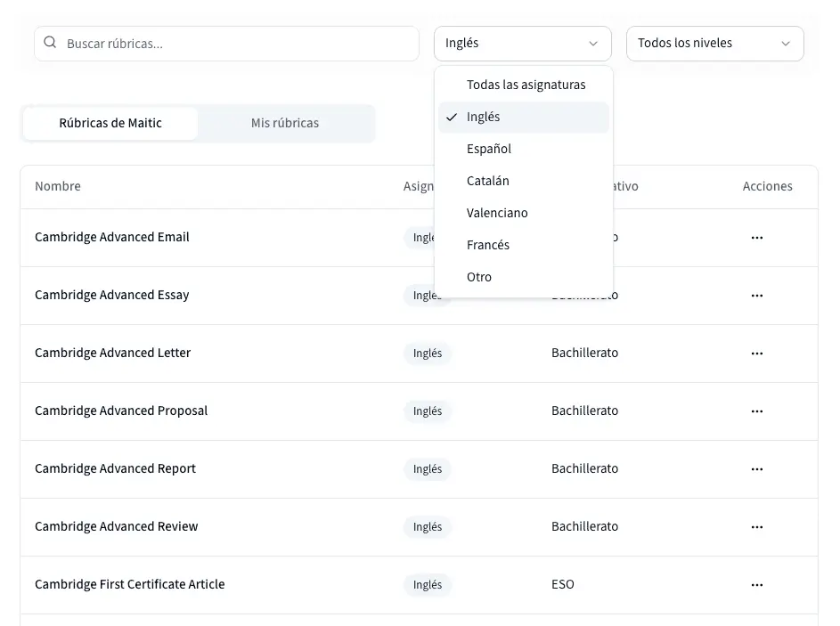The image size is (840, 626).
Task: Open actions menu for Cambridge Advanced Review
Action: [756, 527]
